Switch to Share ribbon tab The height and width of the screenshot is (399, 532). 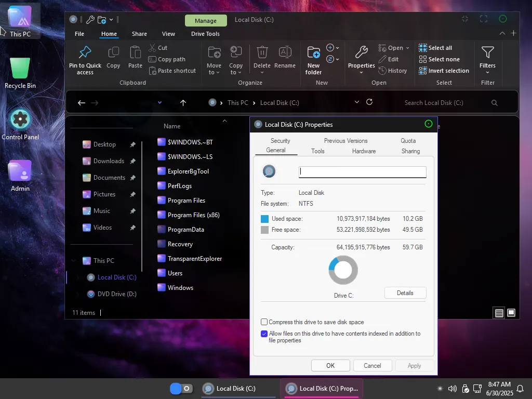[139, 34]
